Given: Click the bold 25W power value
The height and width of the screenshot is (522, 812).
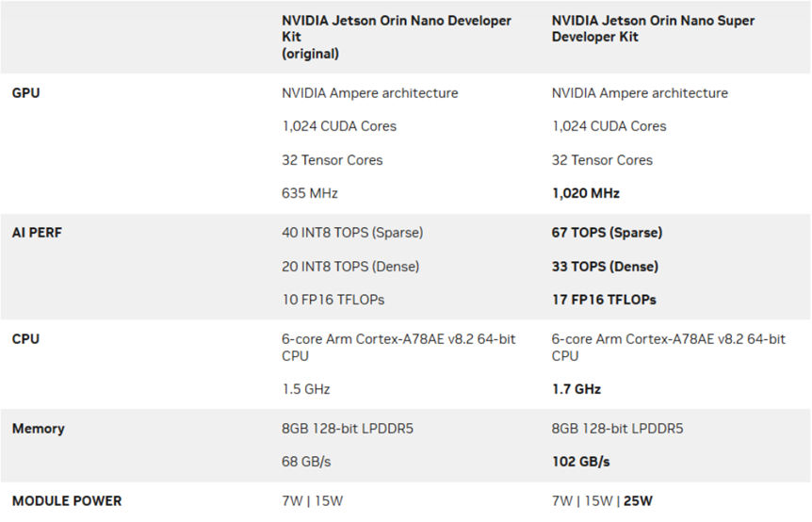Looking at the screenshot, I should coord(638,501).
